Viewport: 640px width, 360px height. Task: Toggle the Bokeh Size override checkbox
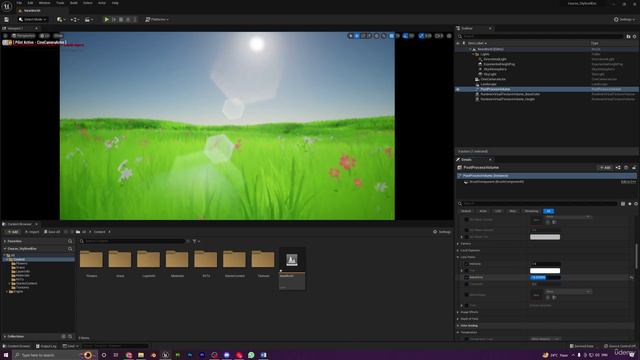pyautogui.click(x=466, y=278)
